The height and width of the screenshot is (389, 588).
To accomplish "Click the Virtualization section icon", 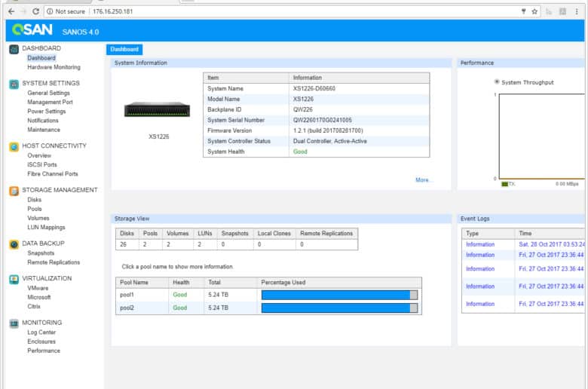I will (x=14, y=279).
